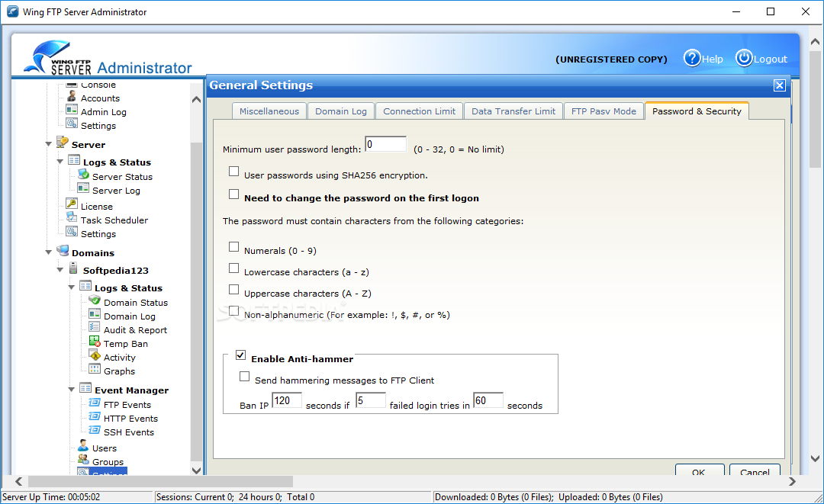
Task: Select the Password & Security tab
Action: 697,111
